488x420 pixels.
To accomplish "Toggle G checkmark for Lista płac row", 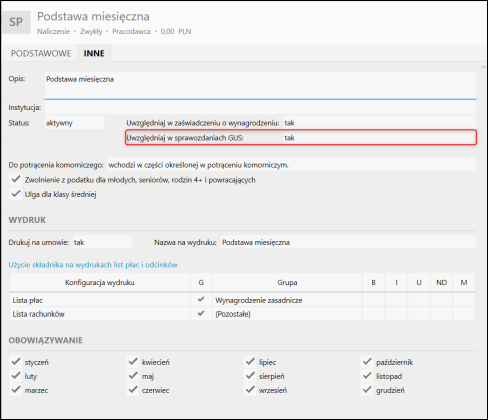I will coord(201,300).
